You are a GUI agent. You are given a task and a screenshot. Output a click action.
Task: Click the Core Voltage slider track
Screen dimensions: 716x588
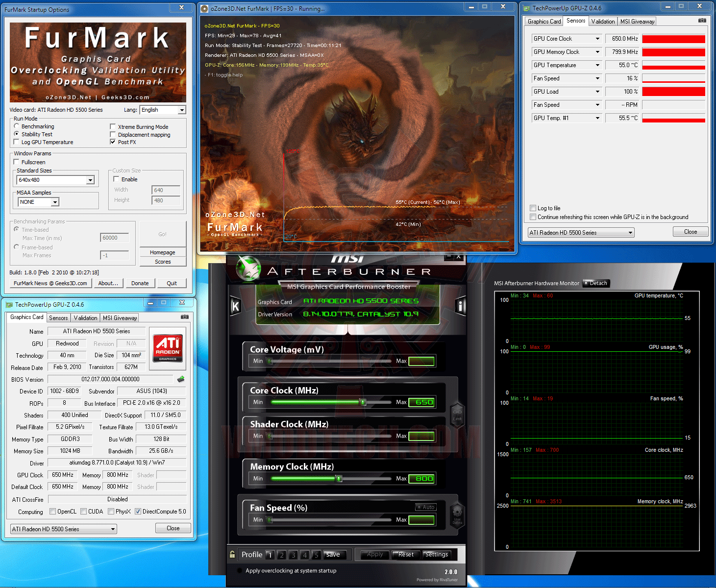(330, 361)
